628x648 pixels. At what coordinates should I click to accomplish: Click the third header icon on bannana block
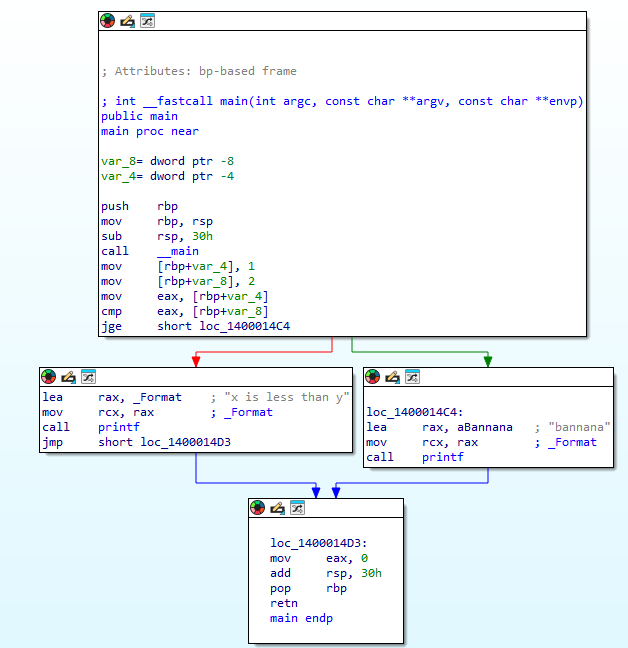(x=412, y=377)
